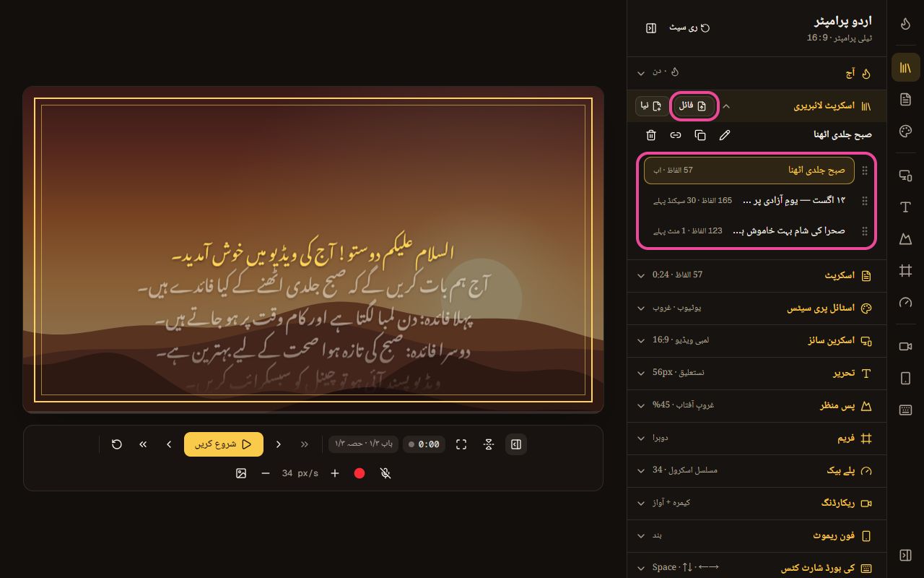Open the Today flame icon in the sidebar rail
924x578 pixels.
905,24
